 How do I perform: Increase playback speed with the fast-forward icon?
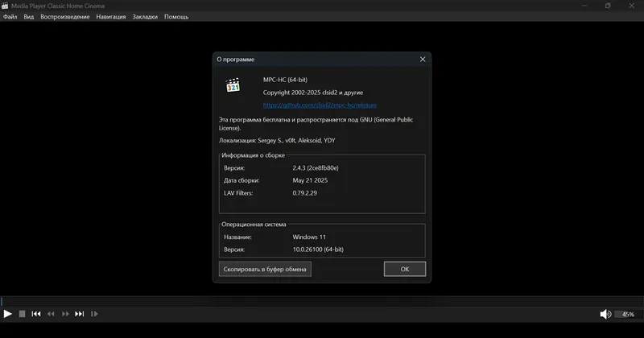click(x=65, y=314)
